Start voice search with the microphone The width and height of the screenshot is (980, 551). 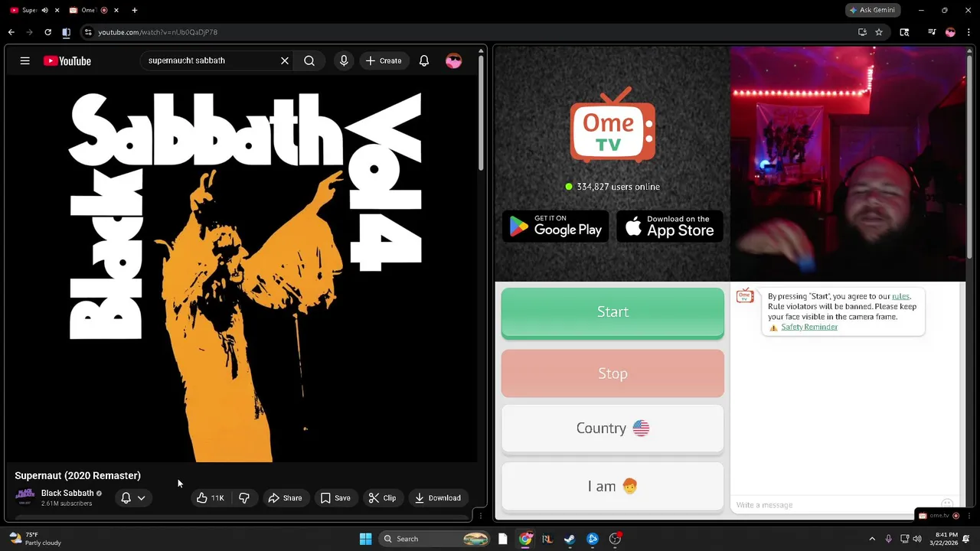(x=344, y=60)
